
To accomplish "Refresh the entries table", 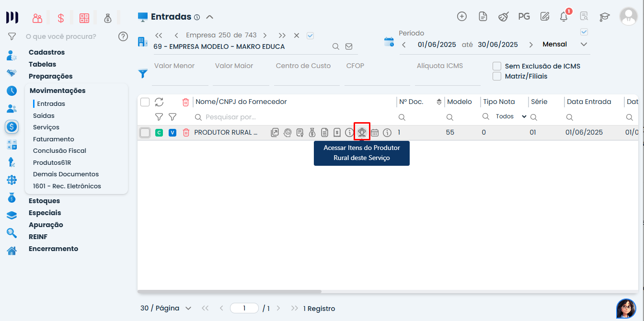I will [x=159, y=102].
